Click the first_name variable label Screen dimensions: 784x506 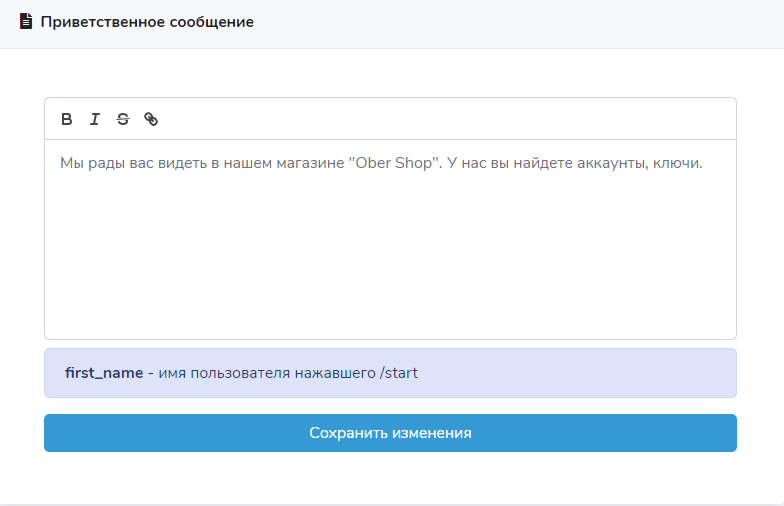pyautogui.click(x=104, y=373)
